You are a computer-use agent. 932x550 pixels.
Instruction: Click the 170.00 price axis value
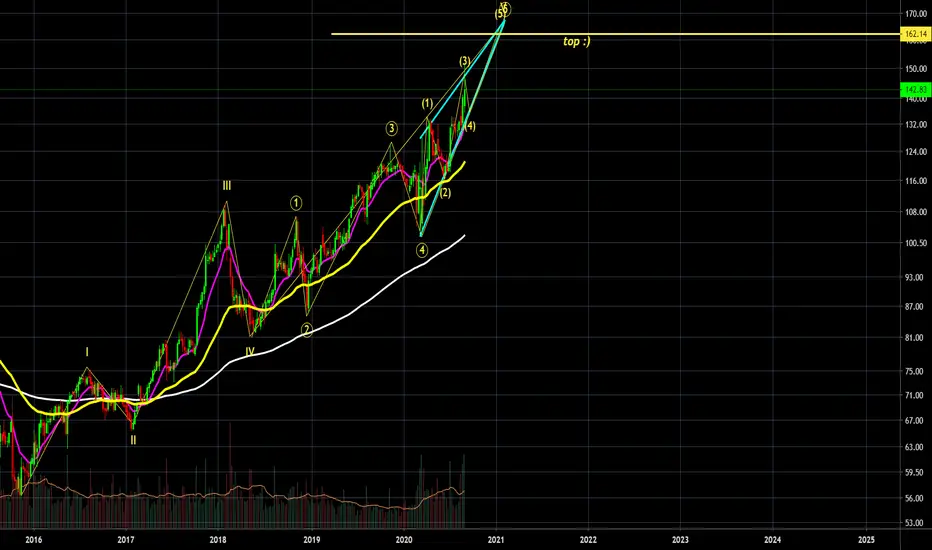[x=916, y=14]
